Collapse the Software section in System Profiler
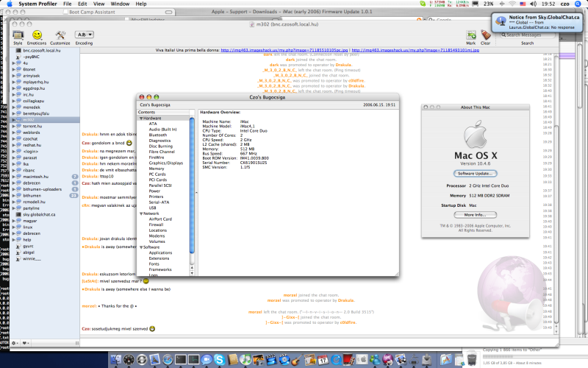The image size is (588, 368). tap(141, 247)
